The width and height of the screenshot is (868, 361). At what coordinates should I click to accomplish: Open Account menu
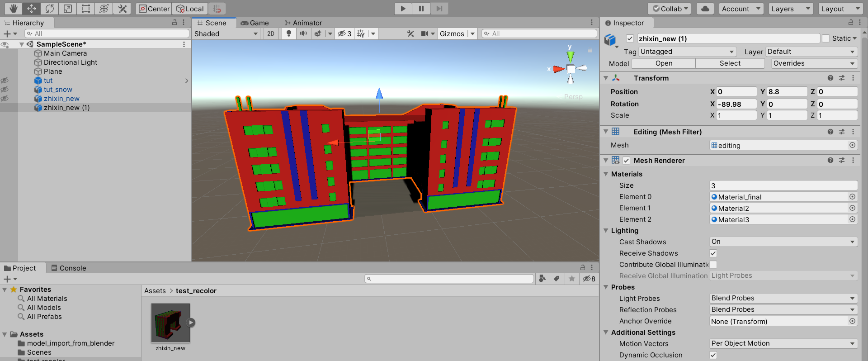click(741, 9)
